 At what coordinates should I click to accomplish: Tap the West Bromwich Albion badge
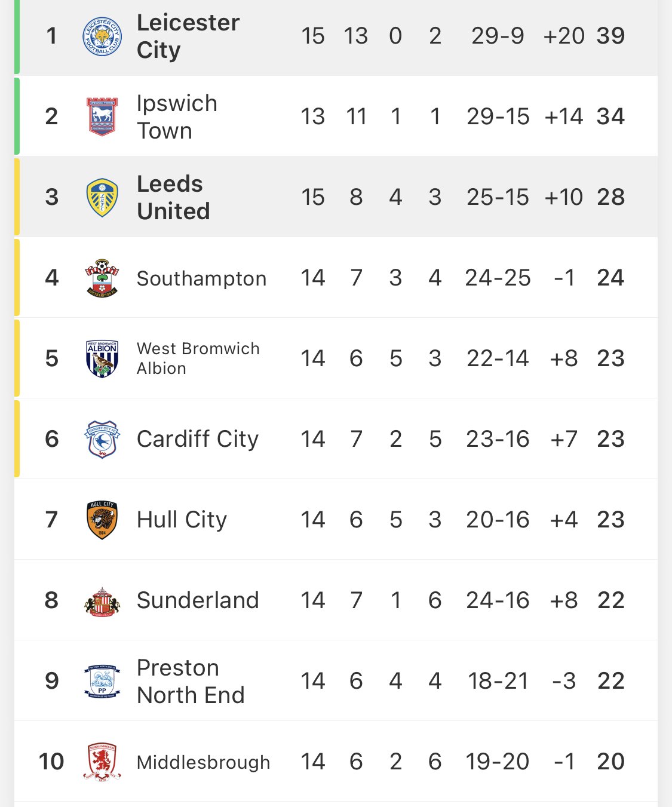click(102, 358)
